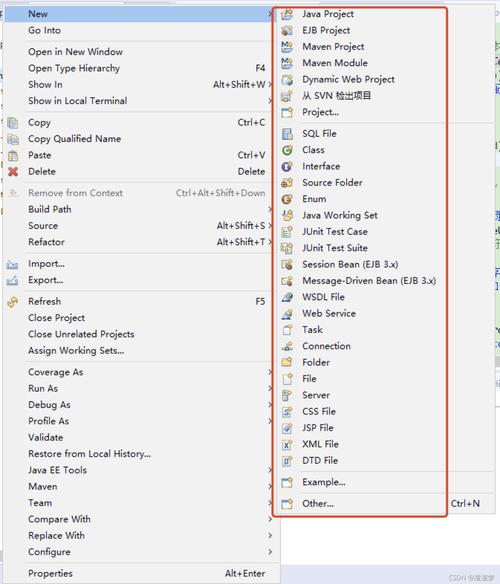Expand the Compare With submenu
The image size is (500, 584).
click(270, 519)
